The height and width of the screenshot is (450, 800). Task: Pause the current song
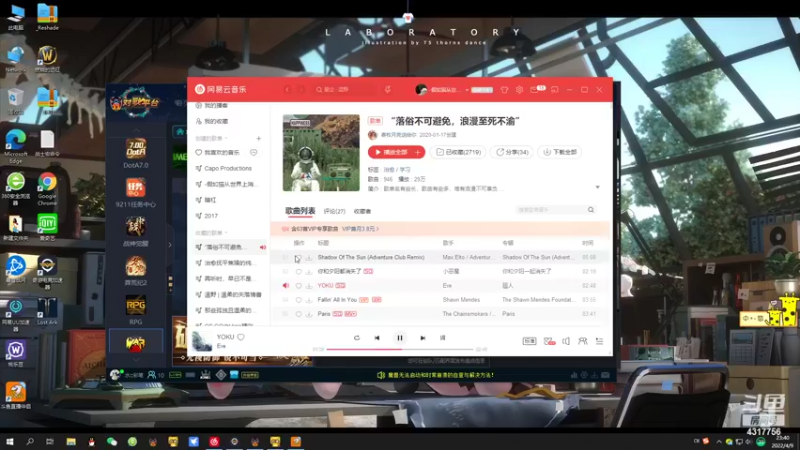click(x=400, y=338)
